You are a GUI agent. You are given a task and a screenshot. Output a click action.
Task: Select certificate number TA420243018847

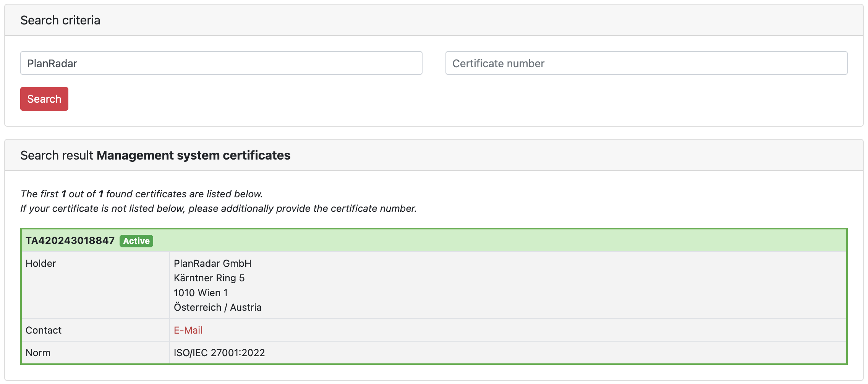(70, 240)
